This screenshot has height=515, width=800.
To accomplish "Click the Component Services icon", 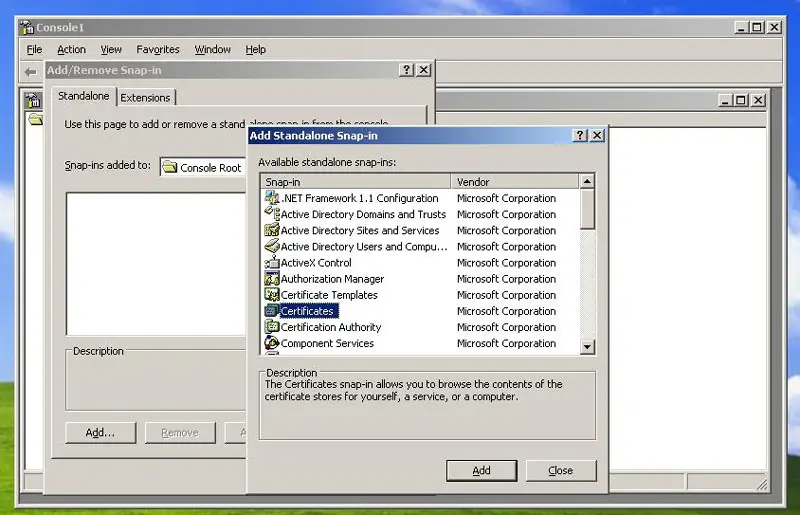I will click(272, 343).
